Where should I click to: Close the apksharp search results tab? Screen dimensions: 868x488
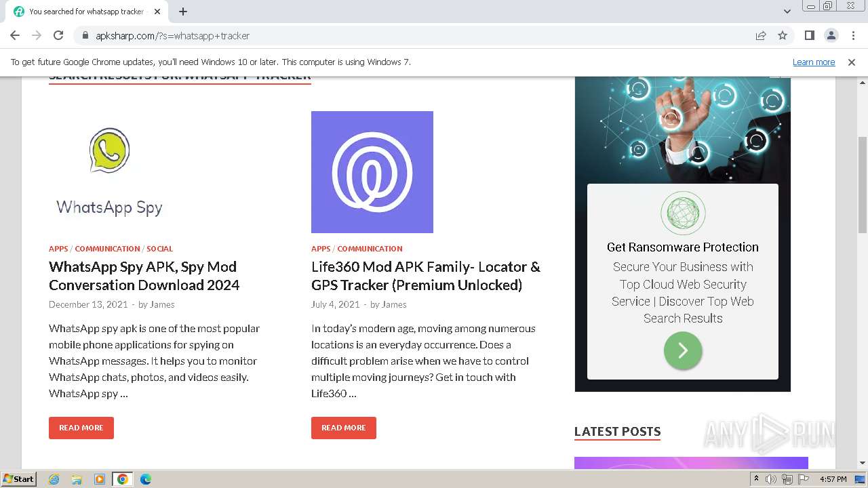click(x=157, y=12)
